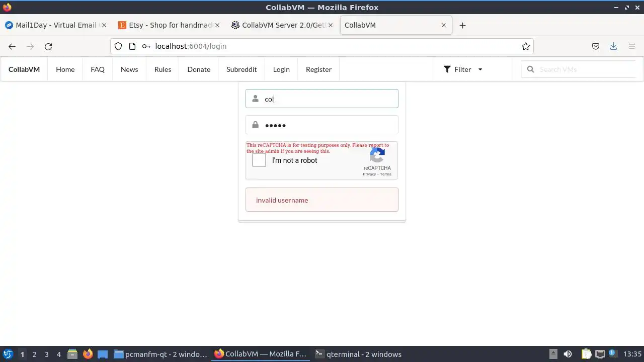The width and height of the screenshot is (644, 362).
Task: Click the shield tracking protection icon
Action: click(x=118, y=46)
